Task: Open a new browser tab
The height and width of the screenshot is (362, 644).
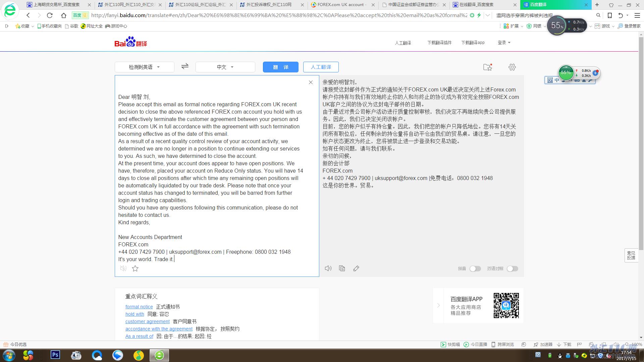Action: pyautogui.click(x=597, y=5)
